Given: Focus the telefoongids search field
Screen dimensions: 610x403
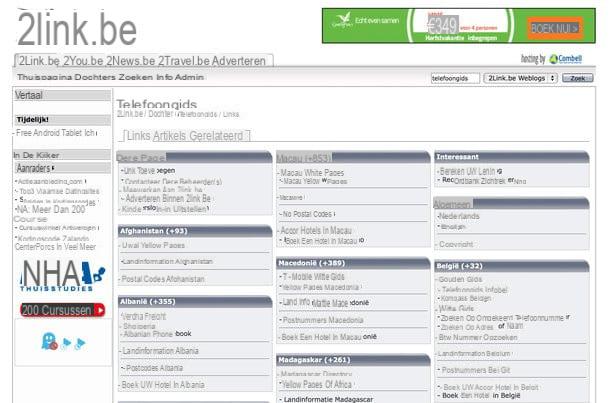Looking at the screenshot, I should pos(455,78).
